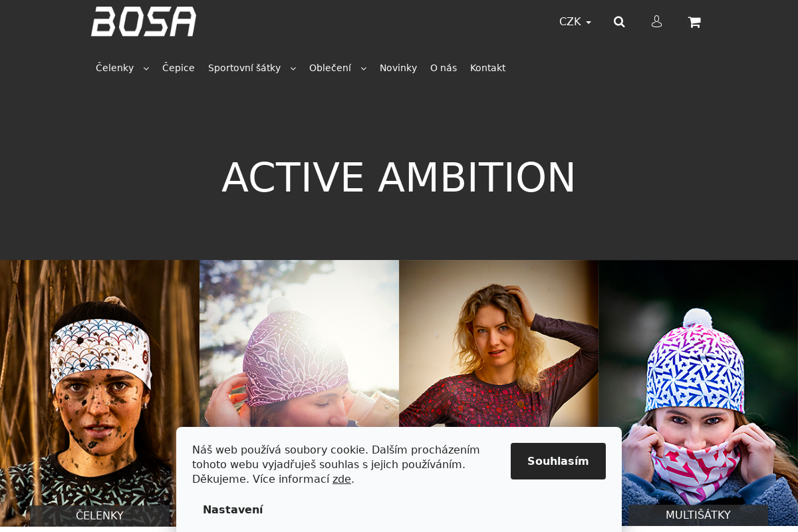This screenshot has width=798, height=532.
Task: Open the Čepice menu item
Action: pyautogui.click(x=178, y=68)
